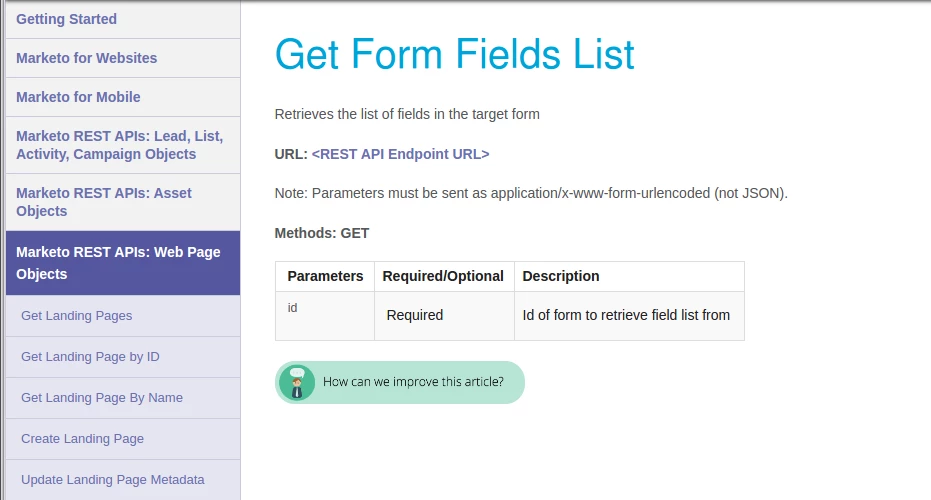Click the 'Required/Optional' column header
The height and width of the screenshot is (500, 931).
pyautogui.click(x=443, y=276)
